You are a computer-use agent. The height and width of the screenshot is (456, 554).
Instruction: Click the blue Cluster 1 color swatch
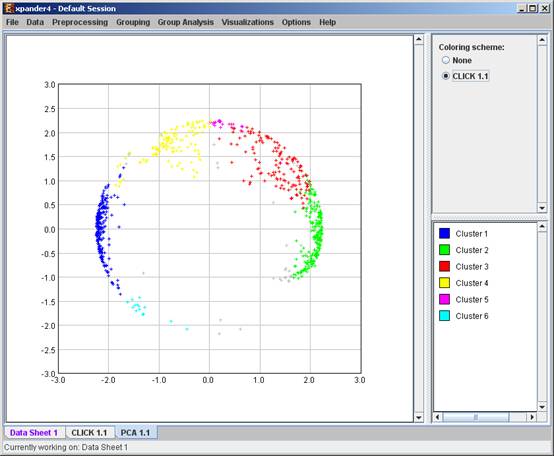444,233
